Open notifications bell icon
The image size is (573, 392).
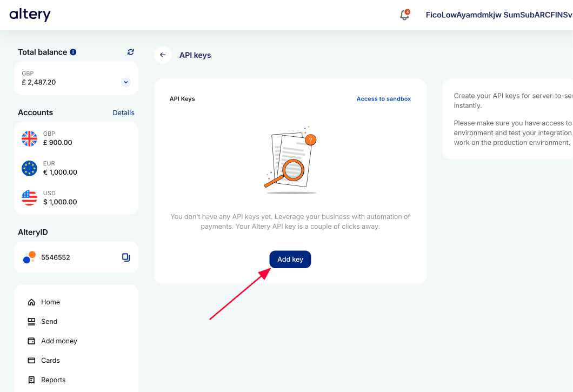click(404, 15)
